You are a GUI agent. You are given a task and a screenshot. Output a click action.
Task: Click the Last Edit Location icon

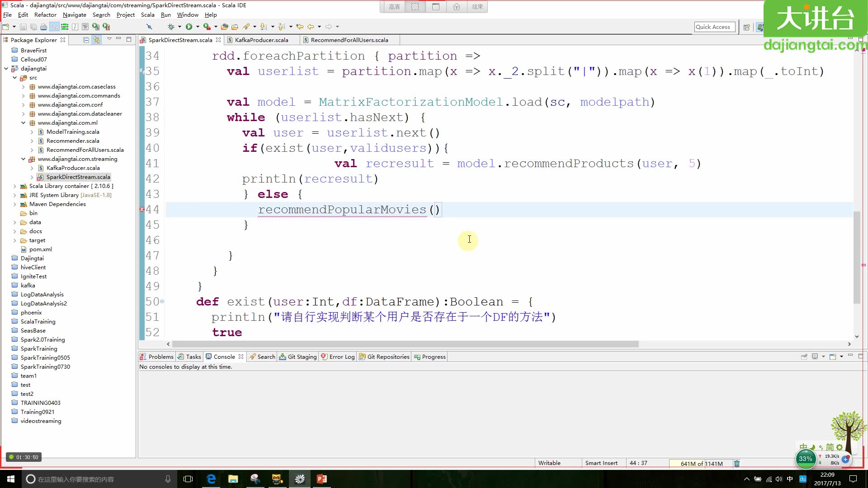pyautogui.click(x=300, y=27)
